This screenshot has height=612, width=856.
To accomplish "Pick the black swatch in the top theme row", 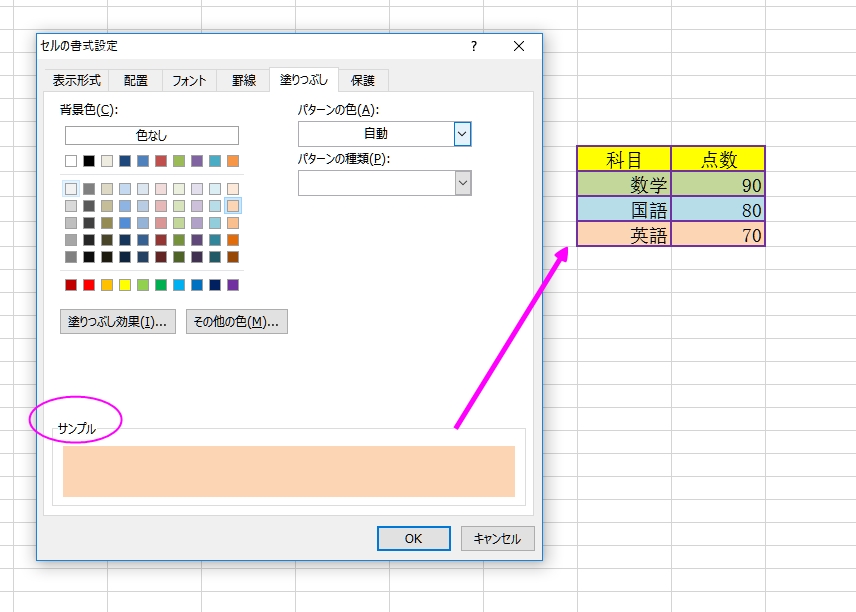I will (89, 161).
